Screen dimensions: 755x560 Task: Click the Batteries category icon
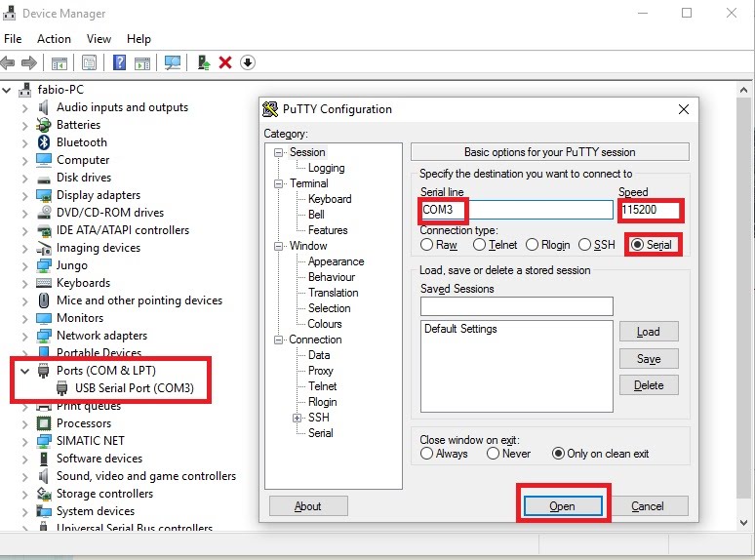pos(44,125)
